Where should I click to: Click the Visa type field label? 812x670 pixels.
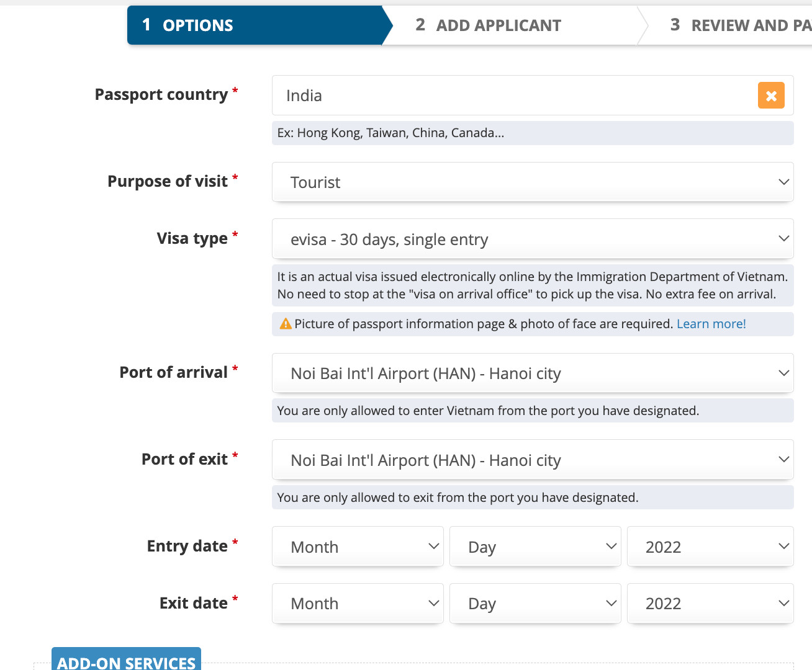point(192,238)
